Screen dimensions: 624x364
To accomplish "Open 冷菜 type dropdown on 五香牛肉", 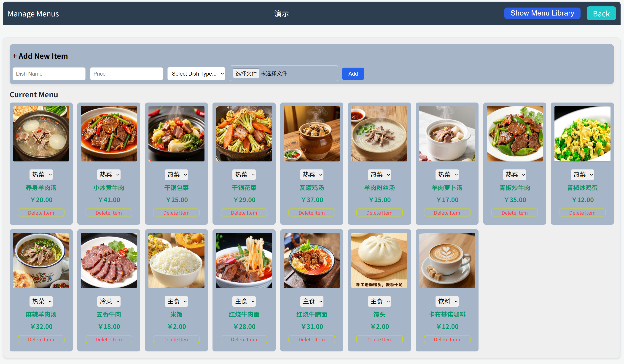I will pyautogui.click(x=109, y=301).
